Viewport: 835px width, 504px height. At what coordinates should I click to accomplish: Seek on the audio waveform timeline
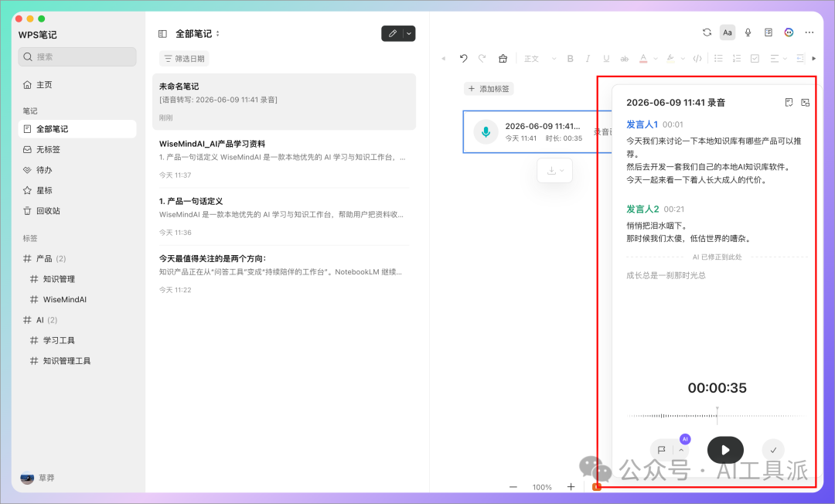[x=717, y=416]
